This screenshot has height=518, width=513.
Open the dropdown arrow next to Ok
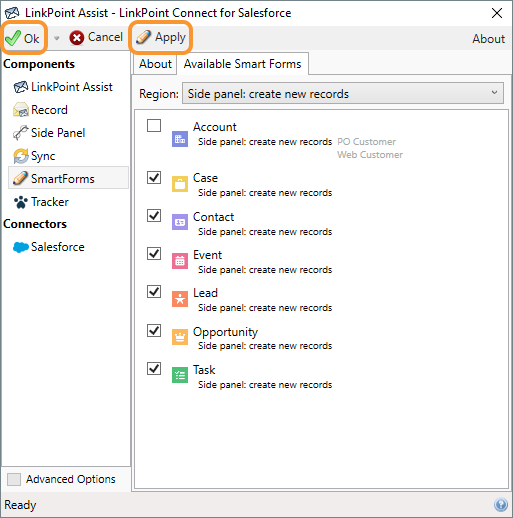click(57, 38)
